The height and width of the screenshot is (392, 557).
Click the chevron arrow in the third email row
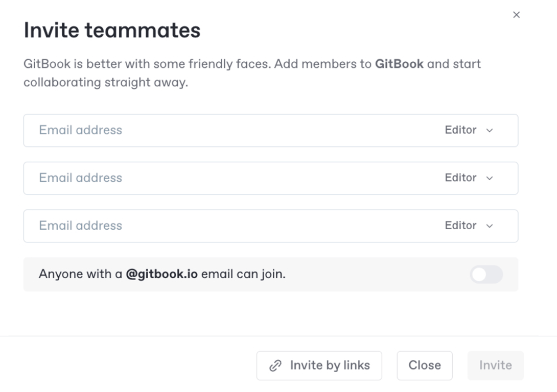point(490,226)
